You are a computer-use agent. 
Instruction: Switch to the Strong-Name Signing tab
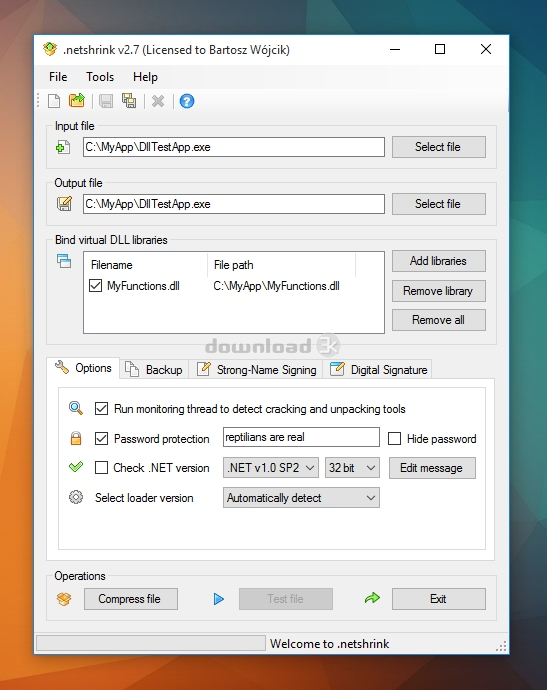tap(257, 370)
